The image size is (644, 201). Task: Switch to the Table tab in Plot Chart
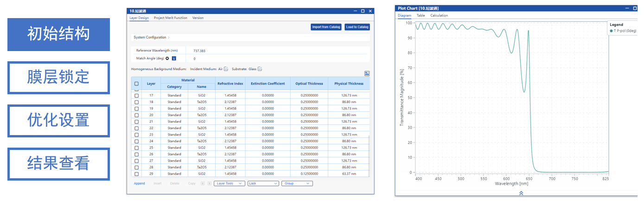(421, 15)
